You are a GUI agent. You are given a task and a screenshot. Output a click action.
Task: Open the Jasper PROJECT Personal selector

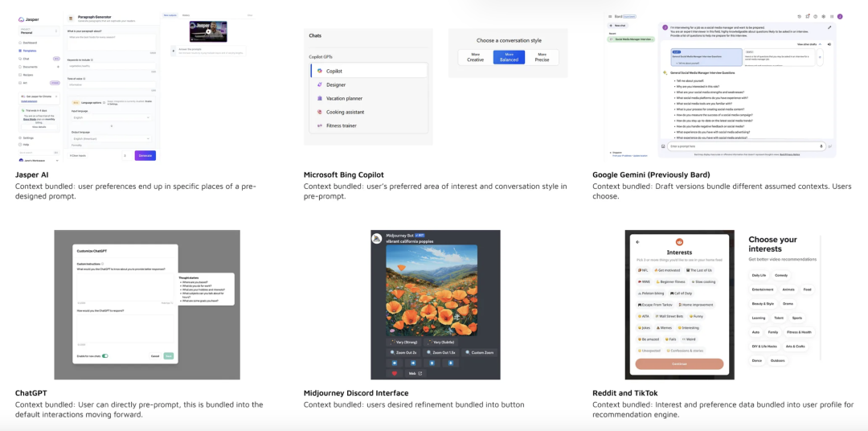tap(39, 31)
